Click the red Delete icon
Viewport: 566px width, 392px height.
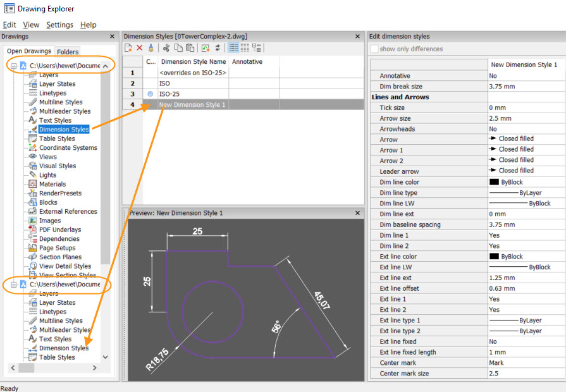click(x=140, y=47)
